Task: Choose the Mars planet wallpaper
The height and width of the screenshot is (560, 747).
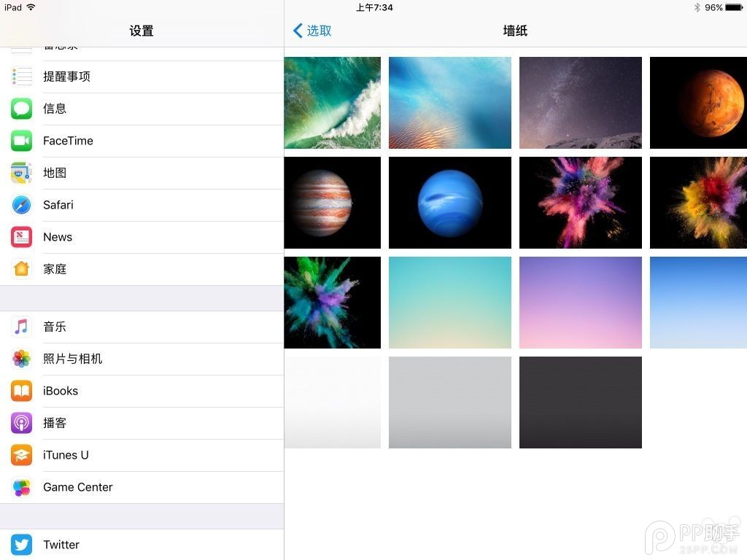Action: (698, 103)
